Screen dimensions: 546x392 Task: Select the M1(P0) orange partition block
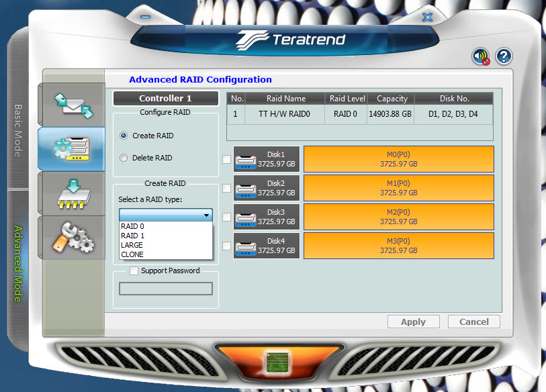[x=399, y=188]
